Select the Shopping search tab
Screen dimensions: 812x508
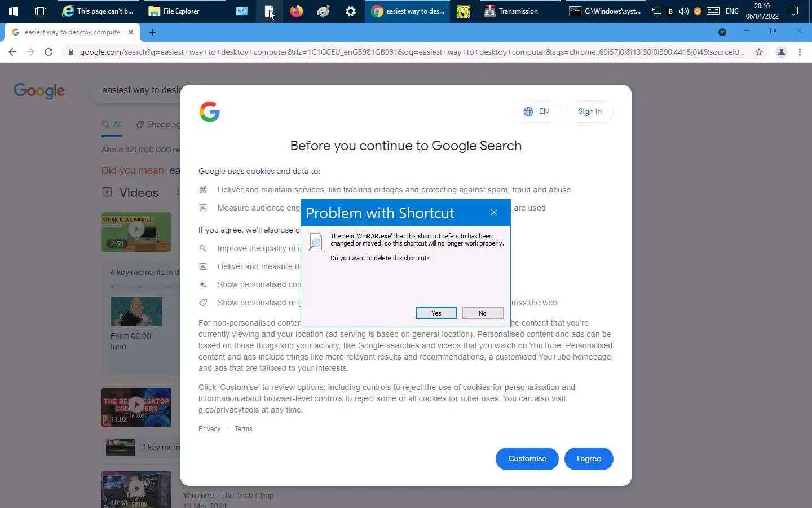click(158, 125)
